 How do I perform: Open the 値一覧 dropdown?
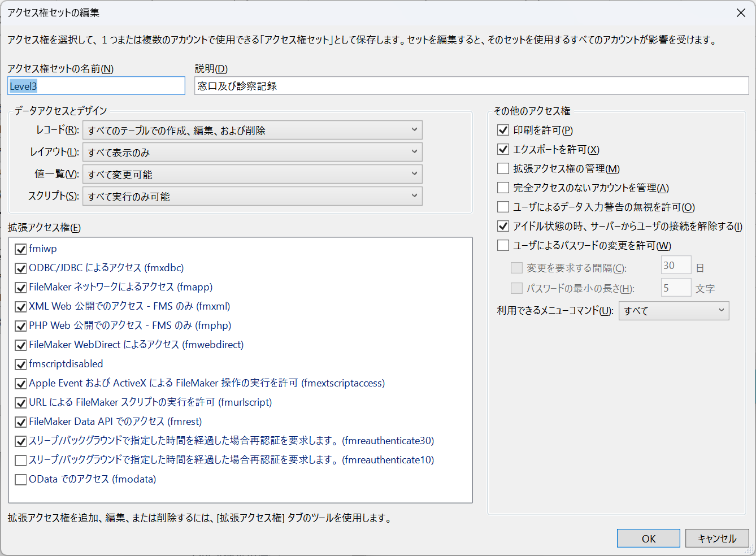coord(253,174)
